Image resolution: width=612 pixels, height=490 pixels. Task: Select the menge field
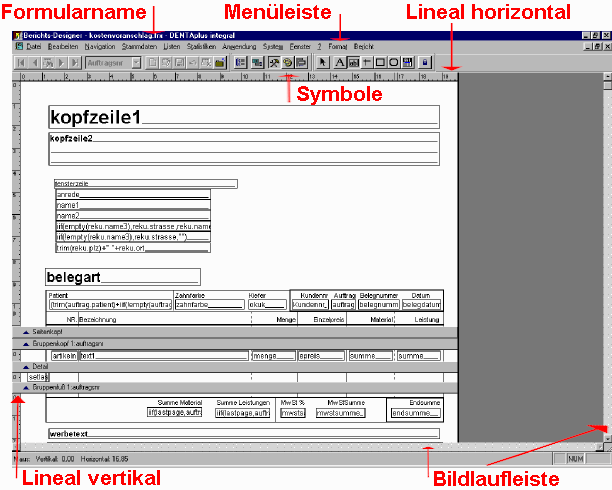(274, 356)
